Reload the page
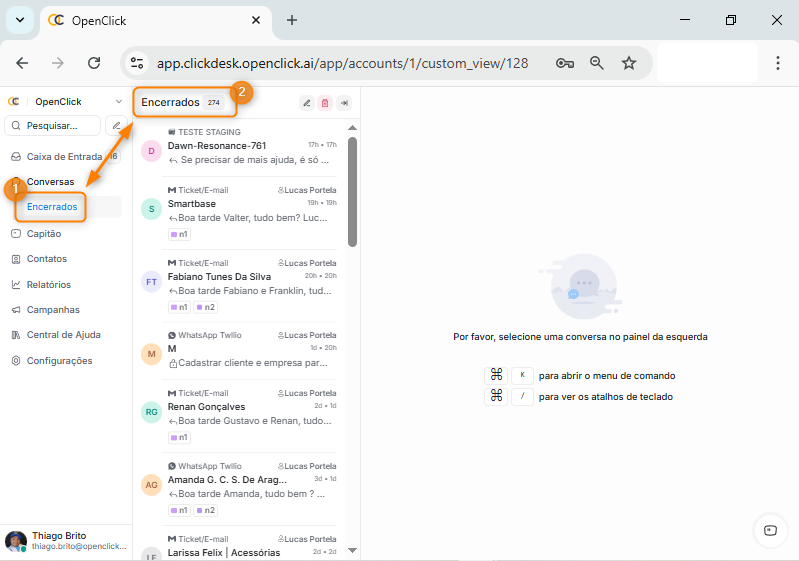Screen dimensions: 799x561 94,63
